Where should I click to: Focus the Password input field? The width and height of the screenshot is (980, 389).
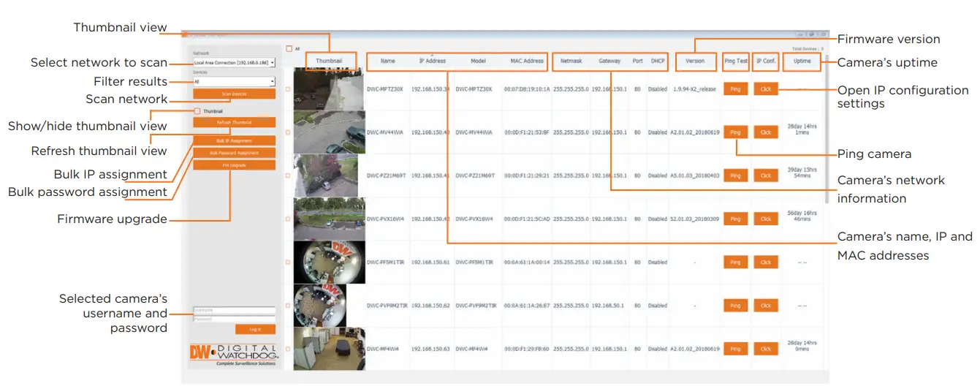234,318
